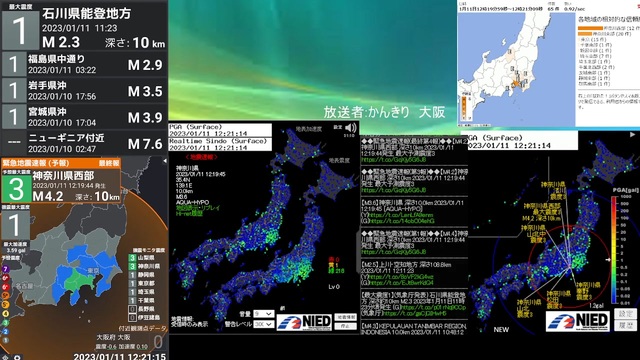Screen dimensions: 640x360
Task: Select the 岩手県沖 M3.5 earthquake entry
Action: [84, 91]
